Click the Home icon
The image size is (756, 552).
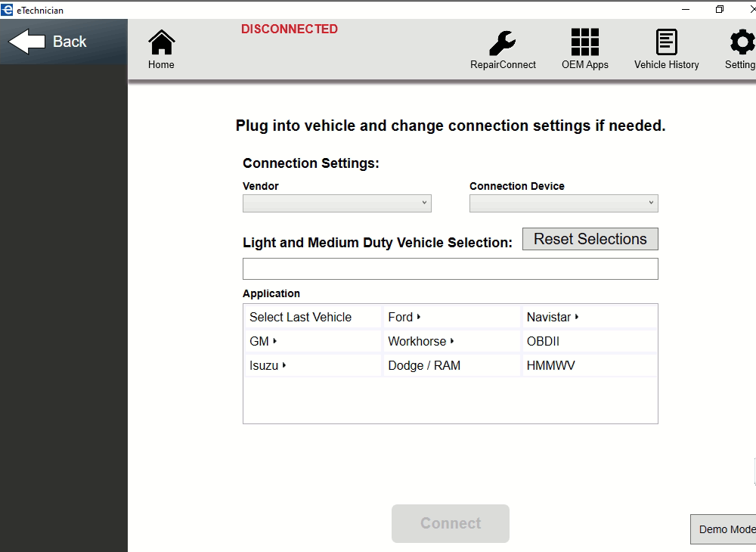coord(160,45)
